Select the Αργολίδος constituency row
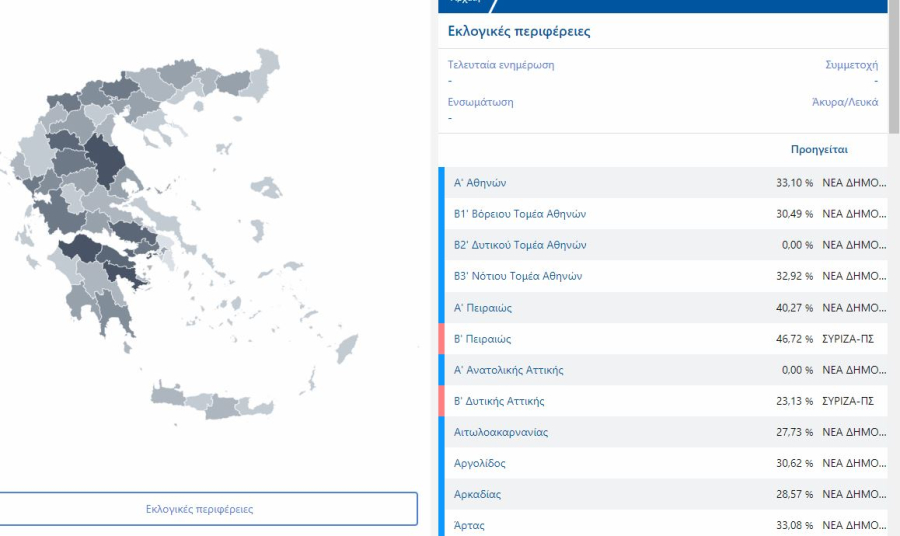Screen dimensions: 900x536 (x=479, y=463)
